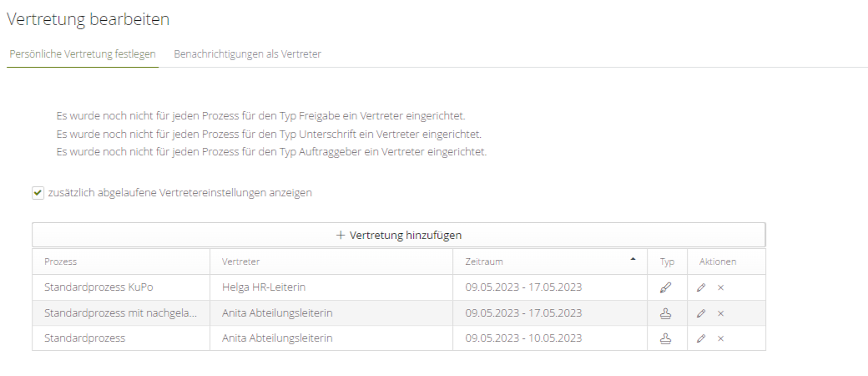The height and width of the screenshot is (376, 868).
Task: Open Persönliche Vertretung festlegen tab
Action: tap(82, 53)
